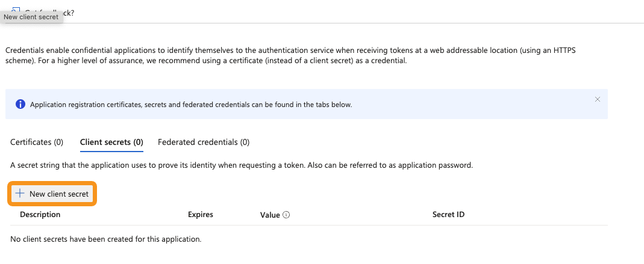
Task: Click the blue info icon in banner
Action: (x=20, y=104)
